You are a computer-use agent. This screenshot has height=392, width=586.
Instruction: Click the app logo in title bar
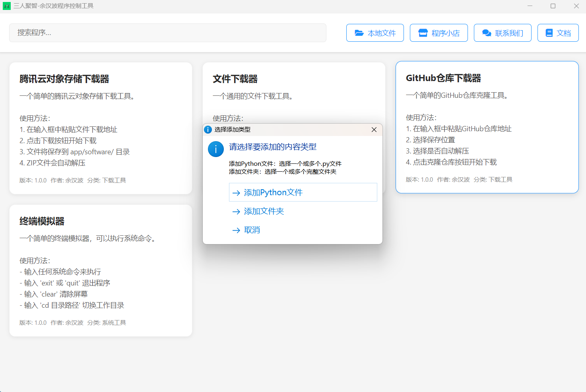click(7, 6)
